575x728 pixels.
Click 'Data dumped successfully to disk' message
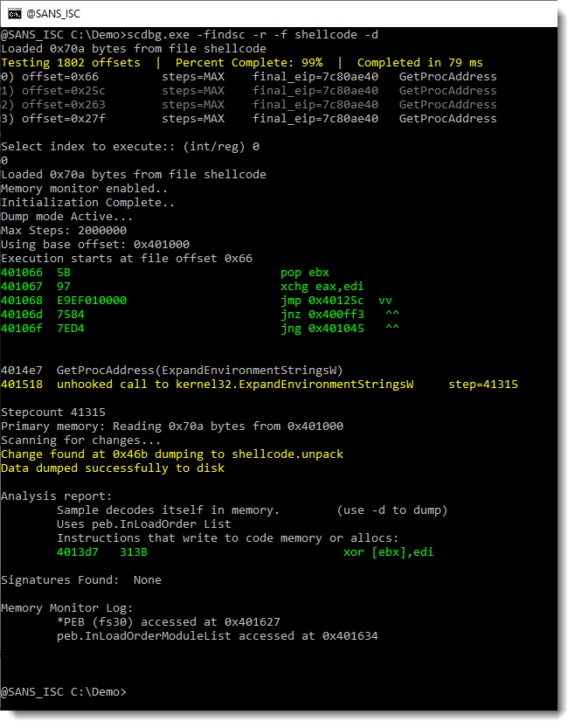tap(112, 468)
